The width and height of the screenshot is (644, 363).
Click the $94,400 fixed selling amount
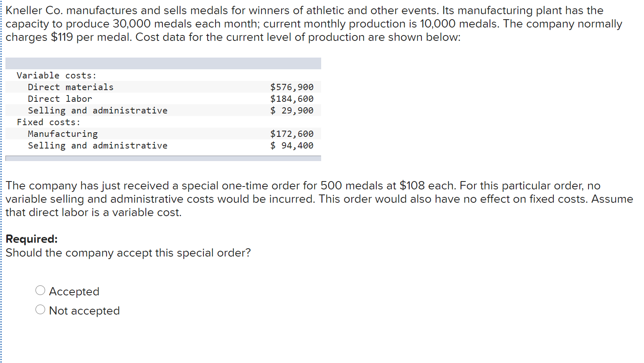292,146
